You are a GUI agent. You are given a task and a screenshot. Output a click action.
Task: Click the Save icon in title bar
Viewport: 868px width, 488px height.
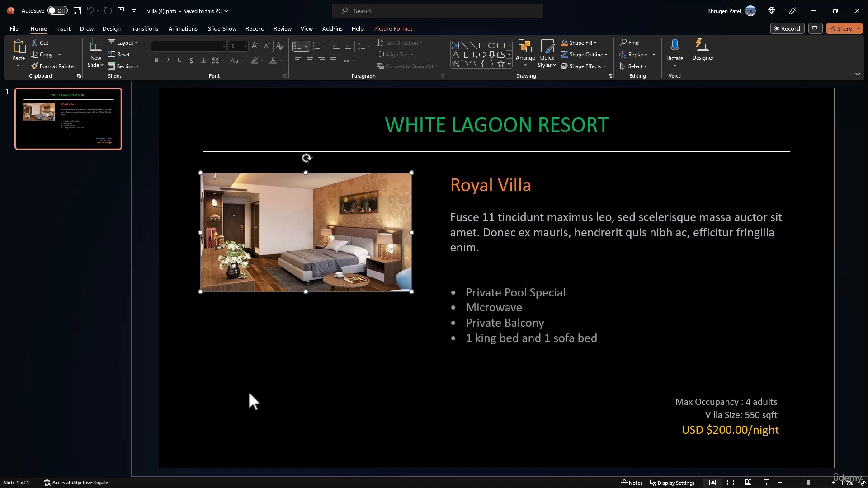77,11
